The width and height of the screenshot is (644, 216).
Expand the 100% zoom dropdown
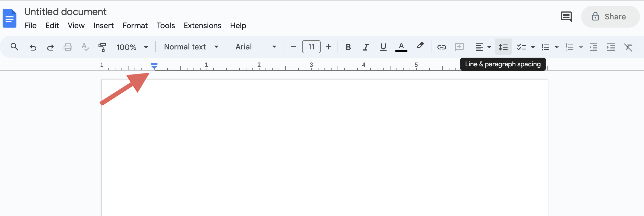132,47
